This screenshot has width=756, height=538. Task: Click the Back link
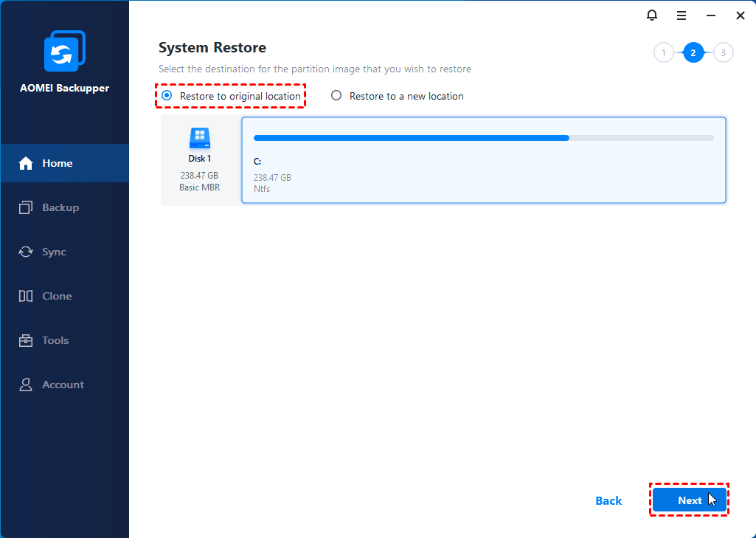coord(608,500)
